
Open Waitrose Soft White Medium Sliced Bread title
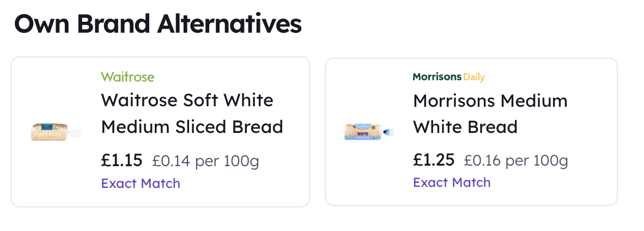pyautogui.click(x=192, y=113)
